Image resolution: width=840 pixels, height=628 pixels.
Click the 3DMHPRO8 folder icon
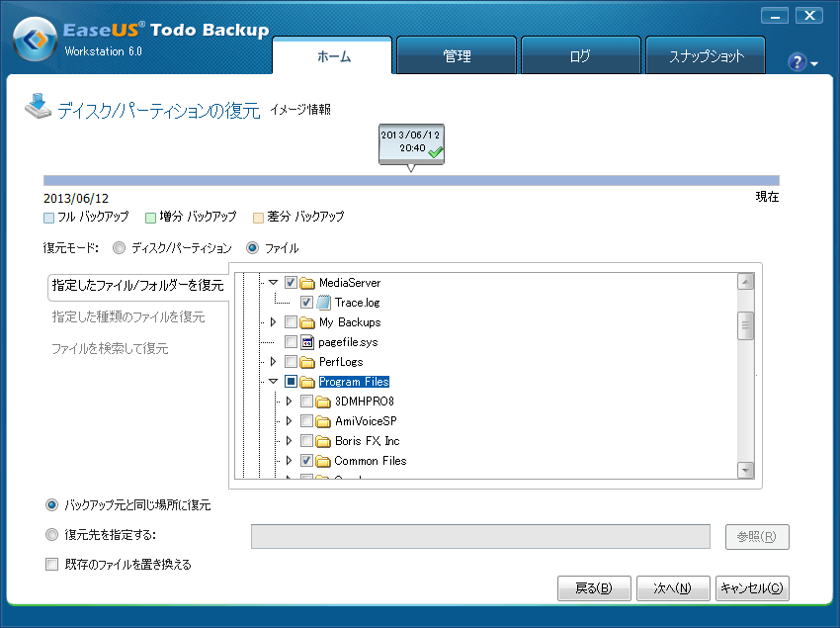pos(323,402)
